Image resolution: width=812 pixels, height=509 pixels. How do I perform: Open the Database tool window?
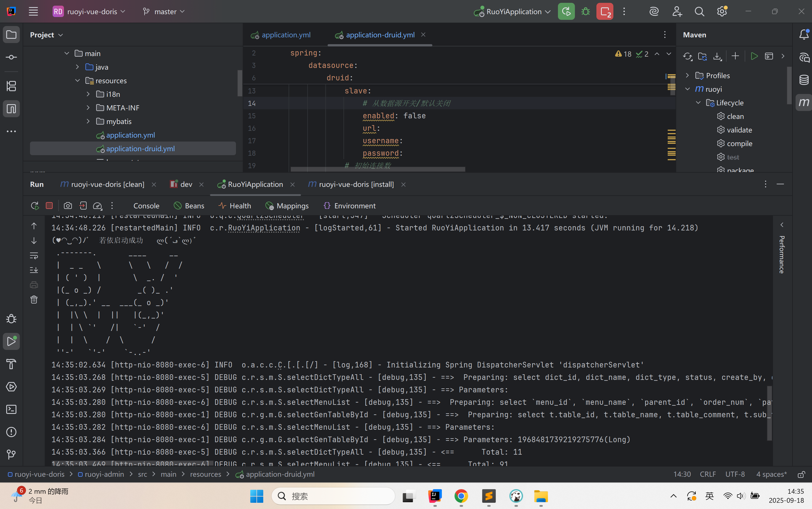pyautogui.click(x=804, y=80)
